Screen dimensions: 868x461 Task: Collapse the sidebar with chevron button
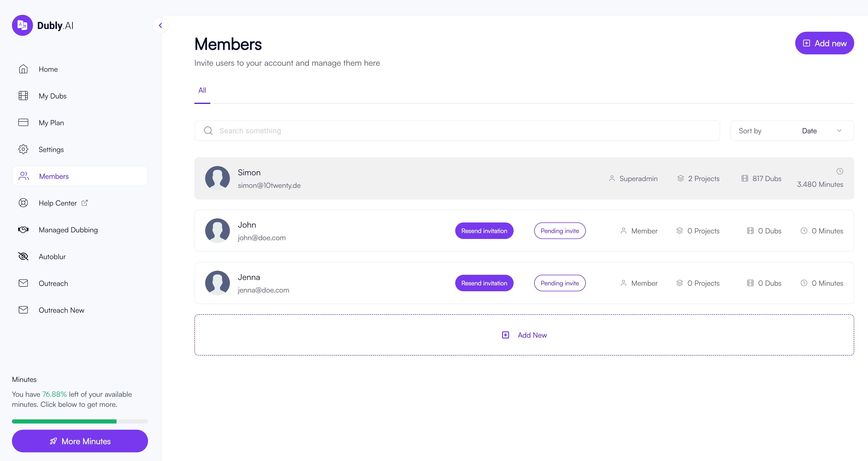tap(160, 25)
